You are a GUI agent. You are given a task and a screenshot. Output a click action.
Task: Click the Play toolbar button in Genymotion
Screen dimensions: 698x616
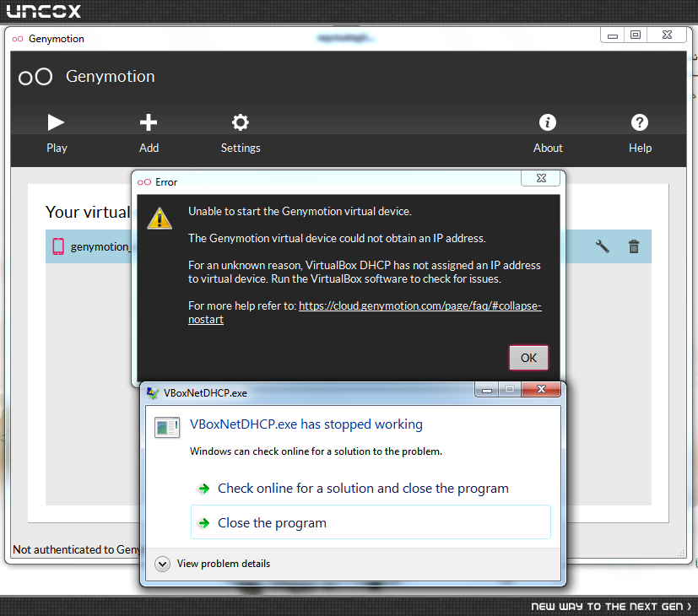click(57, 133)
